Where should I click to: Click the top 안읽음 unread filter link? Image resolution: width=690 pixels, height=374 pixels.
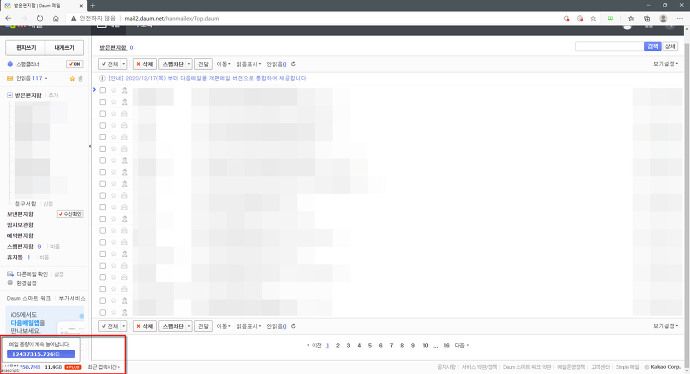tap(276, 64)
